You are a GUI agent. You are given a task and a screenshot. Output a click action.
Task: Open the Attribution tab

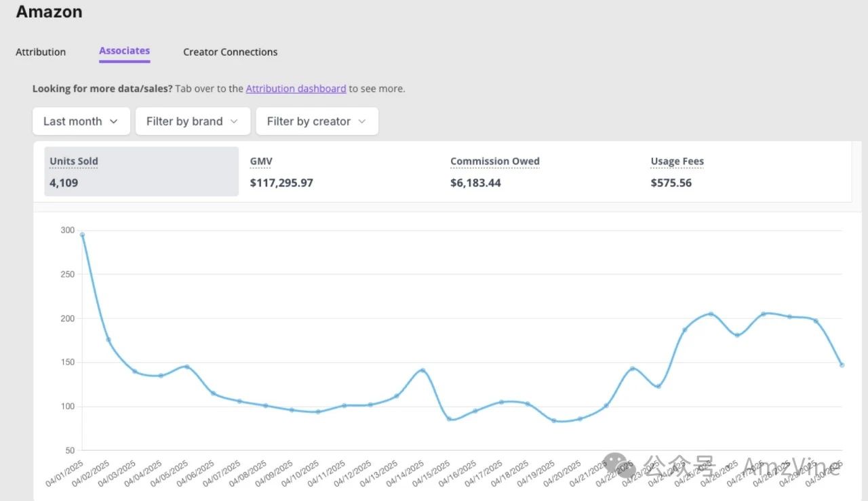coord(41,52)
